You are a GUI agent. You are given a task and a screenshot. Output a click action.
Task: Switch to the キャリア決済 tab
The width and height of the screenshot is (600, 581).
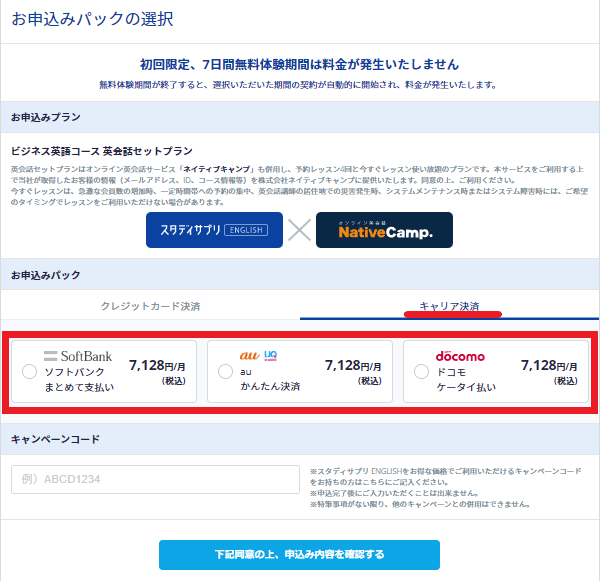point(449,306)
